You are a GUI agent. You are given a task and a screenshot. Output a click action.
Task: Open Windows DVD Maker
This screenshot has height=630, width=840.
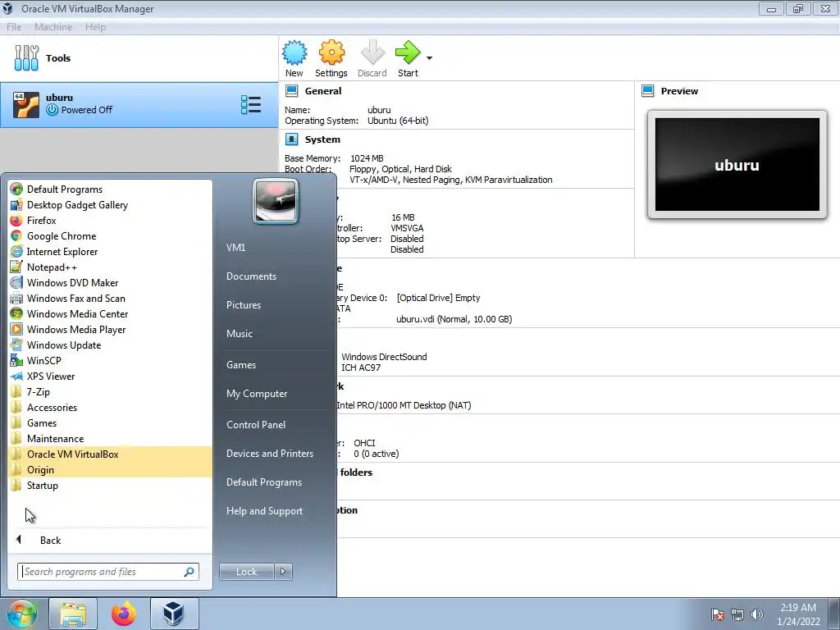tap(111, 282)
